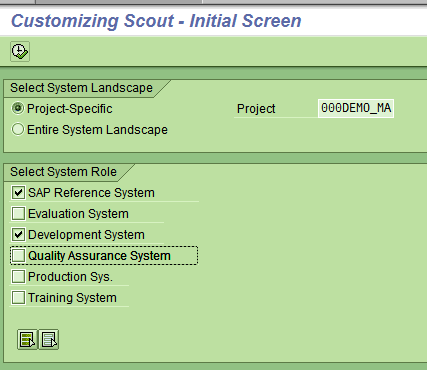Click the 'Entire System Landscape' label text
This screenshot has width=427, height=370.
(97, 130)
